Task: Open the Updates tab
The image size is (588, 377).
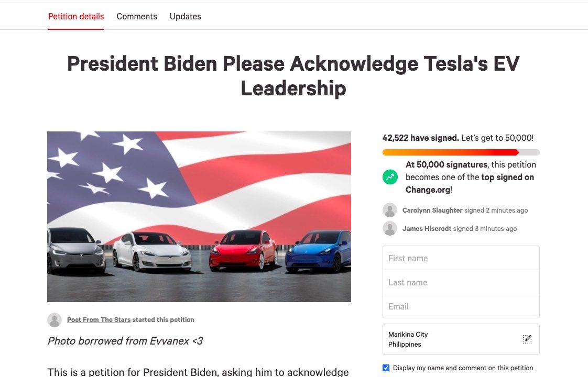Action: click(185, 16)
